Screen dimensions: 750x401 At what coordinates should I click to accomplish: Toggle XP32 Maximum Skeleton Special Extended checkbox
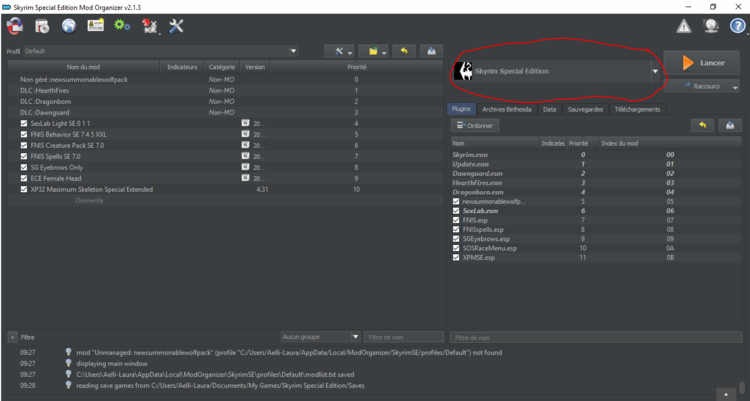[24, 189]
